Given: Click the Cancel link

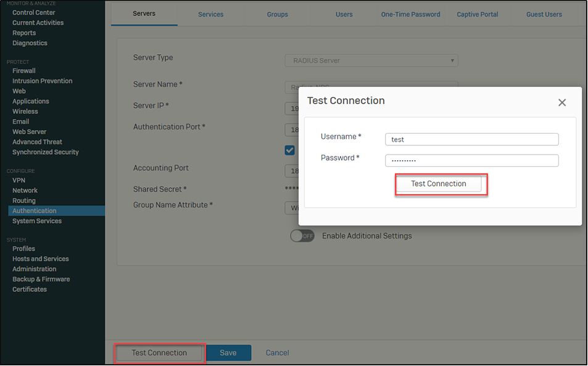Looking at the screenshot, I should tap(277, 352).
